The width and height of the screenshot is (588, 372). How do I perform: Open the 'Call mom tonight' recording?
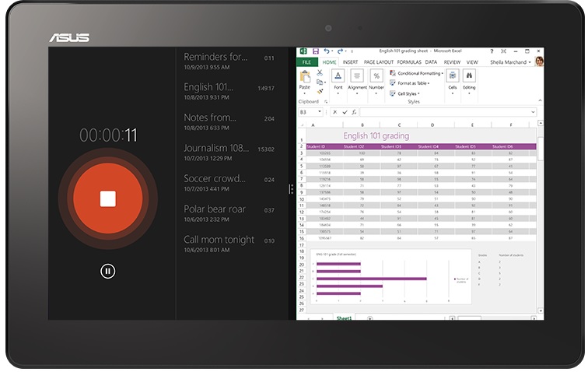click(x=229, y=244)
